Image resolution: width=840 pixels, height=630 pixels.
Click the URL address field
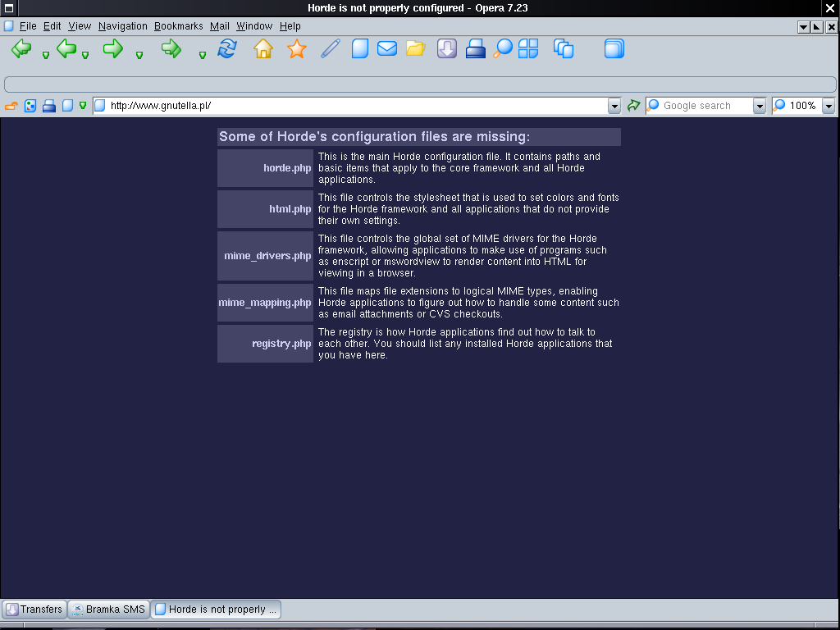pos(353,106)
